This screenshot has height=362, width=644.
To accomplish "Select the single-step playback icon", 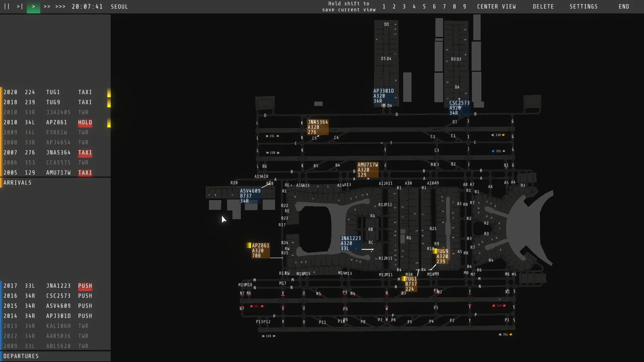I will [19, 6].
